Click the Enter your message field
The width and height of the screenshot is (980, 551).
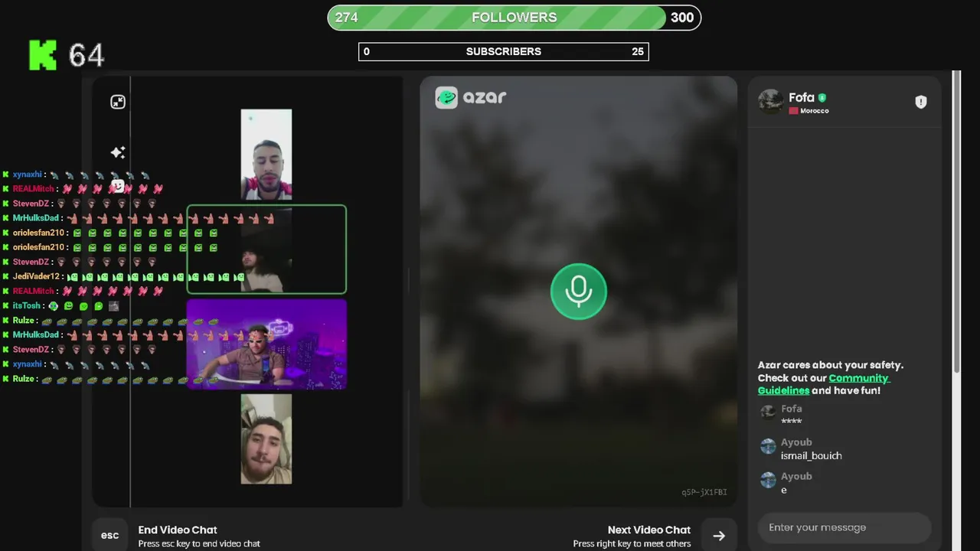(844, 527)
